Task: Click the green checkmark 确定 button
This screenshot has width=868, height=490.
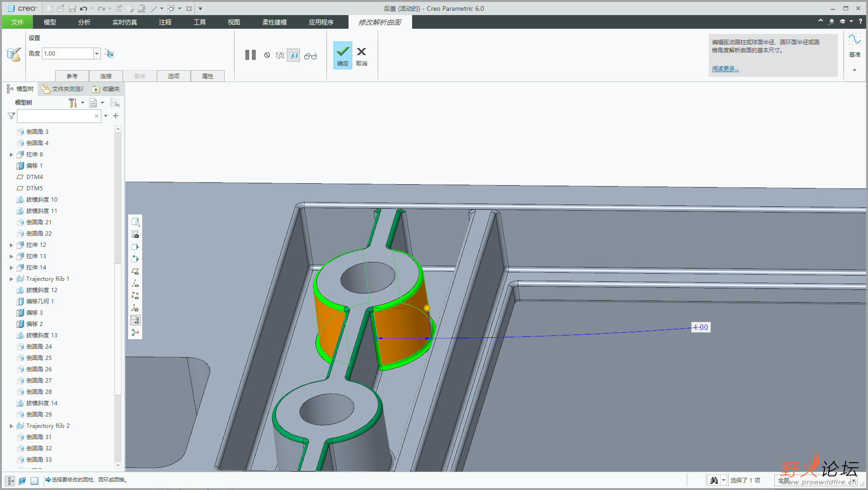Action: pos(342,55)
